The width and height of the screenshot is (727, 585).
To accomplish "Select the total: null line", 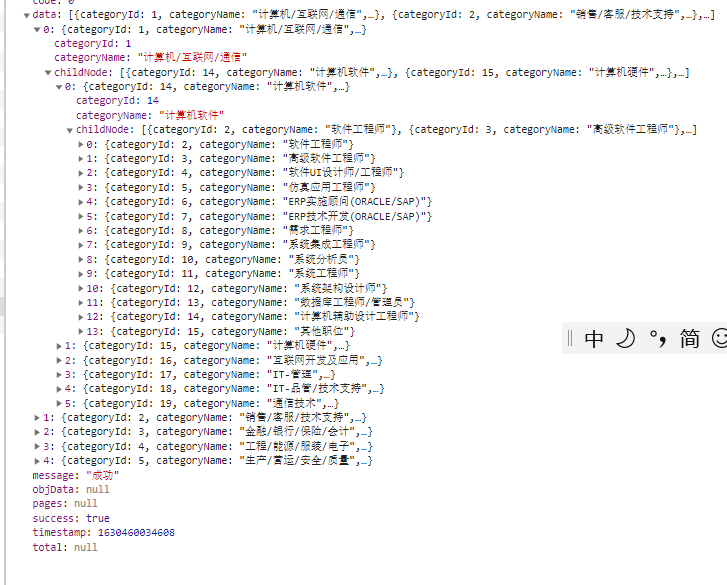I will [x=65, y=547].
